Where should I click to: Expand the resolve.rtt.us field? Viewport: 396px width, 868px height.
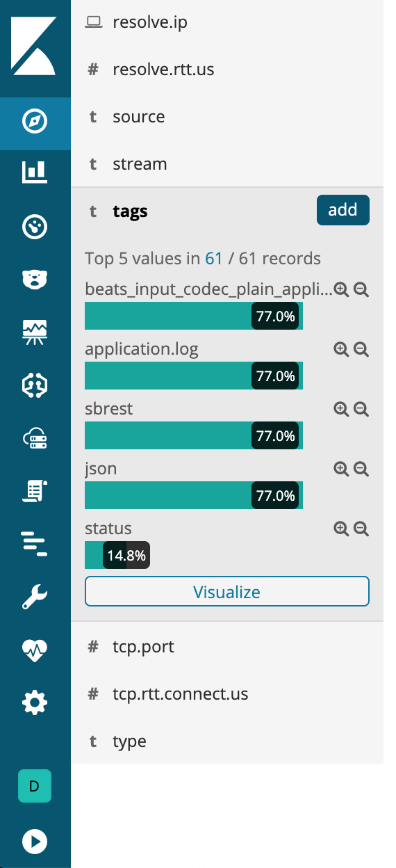click(227, 70)
